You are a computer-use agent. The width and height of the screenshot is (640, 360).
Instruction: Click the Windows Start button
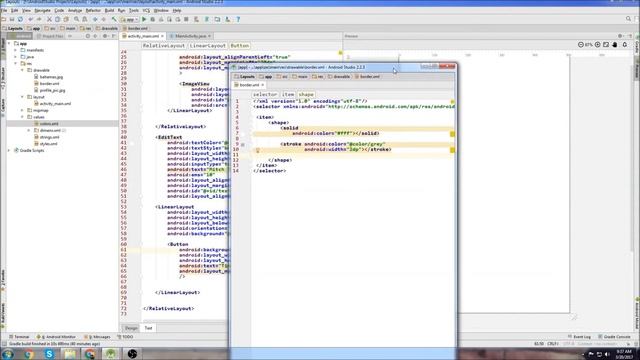tap(8, 354)
